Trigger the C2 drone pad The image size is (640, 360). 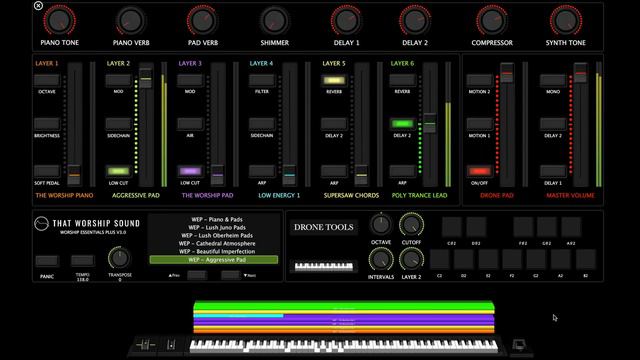(x=440, y=260)
